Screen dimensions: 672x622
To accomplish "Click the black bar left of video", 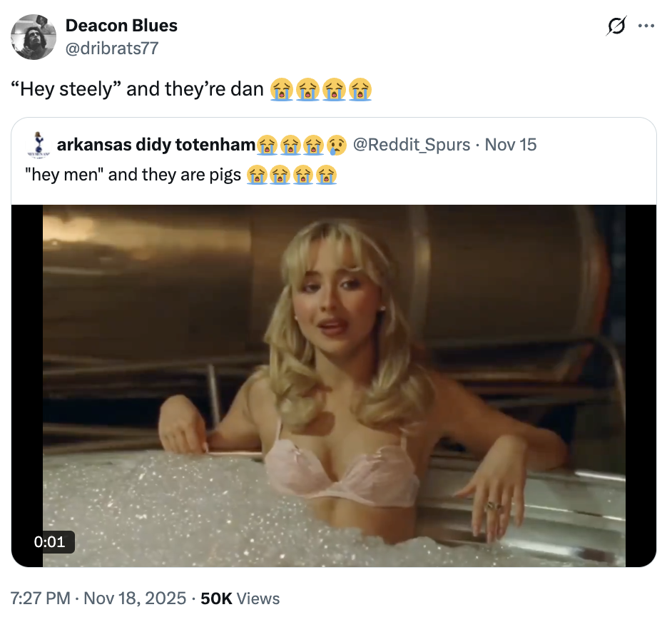I will pyautogui.click(x=27, y=385).
